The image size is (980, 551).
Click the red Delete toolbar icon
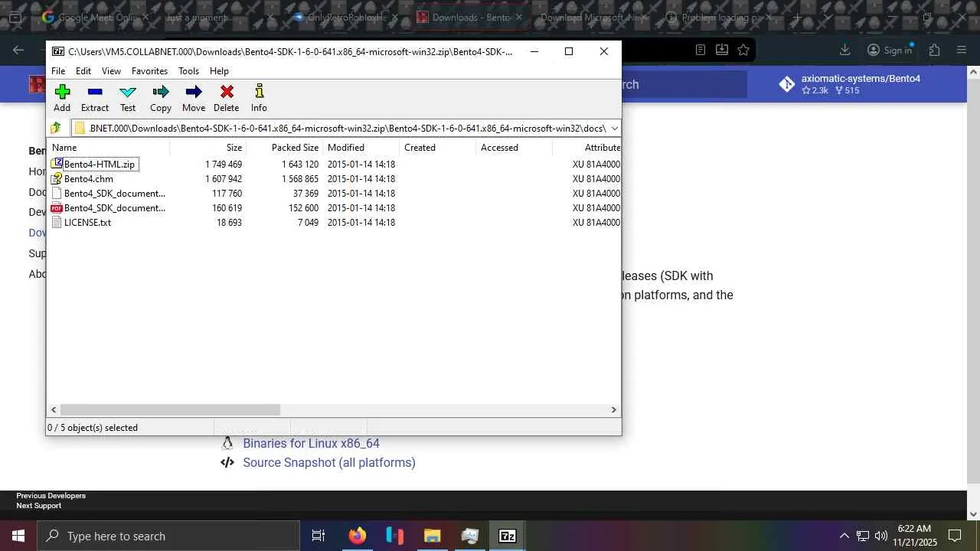tap(227, 92)
